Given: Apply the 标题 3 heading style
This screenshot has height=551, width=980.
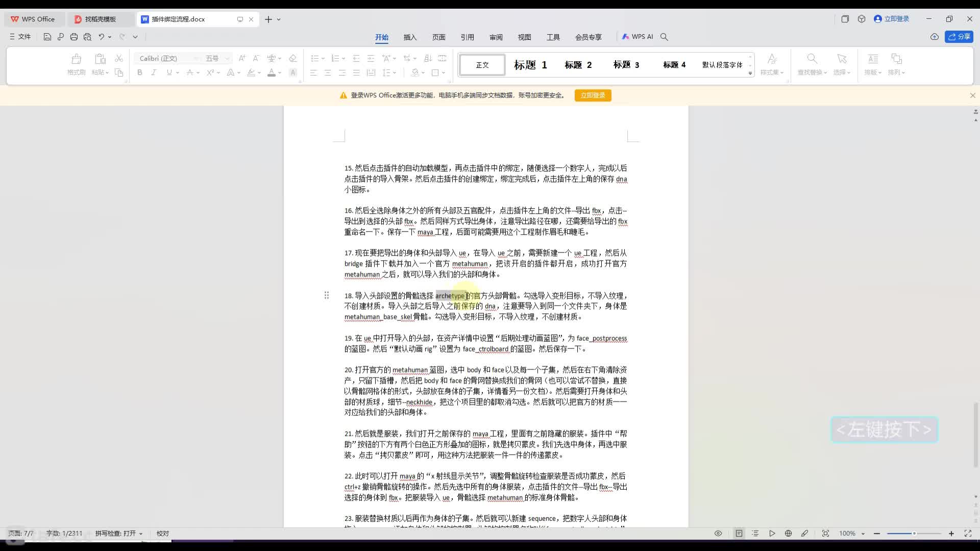Looking at the screenshot, I should [626, 65].
